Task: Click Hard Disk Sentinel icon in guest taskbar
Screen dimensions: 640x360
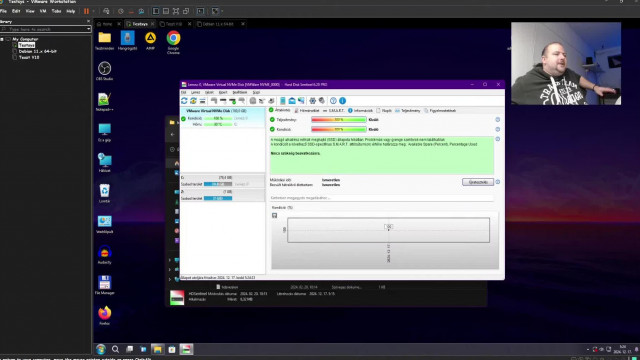Action: (186, 349)
